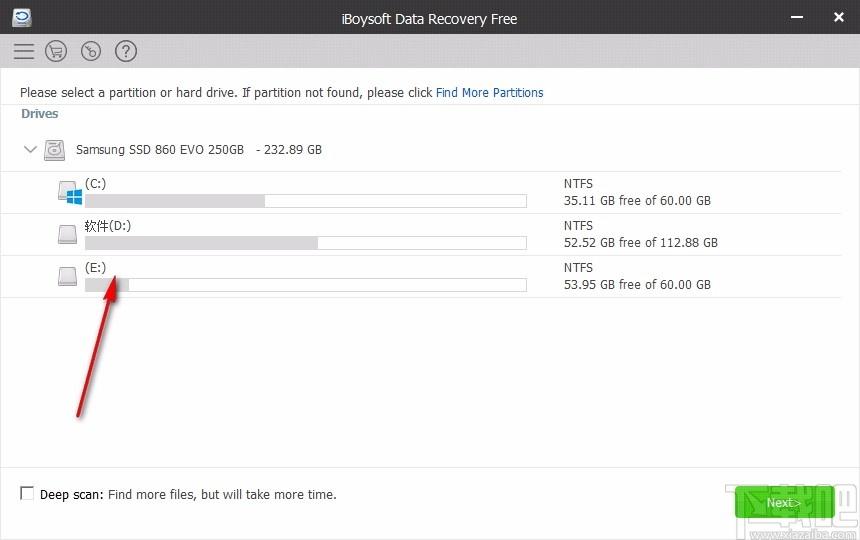860x540 pixels.
Task: Click the E: partition drive icon
Action: click(x=67, y=276)
